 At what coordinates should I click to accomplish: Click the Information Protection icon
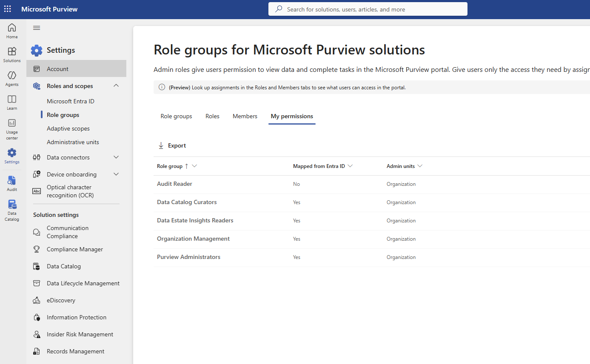37,317
